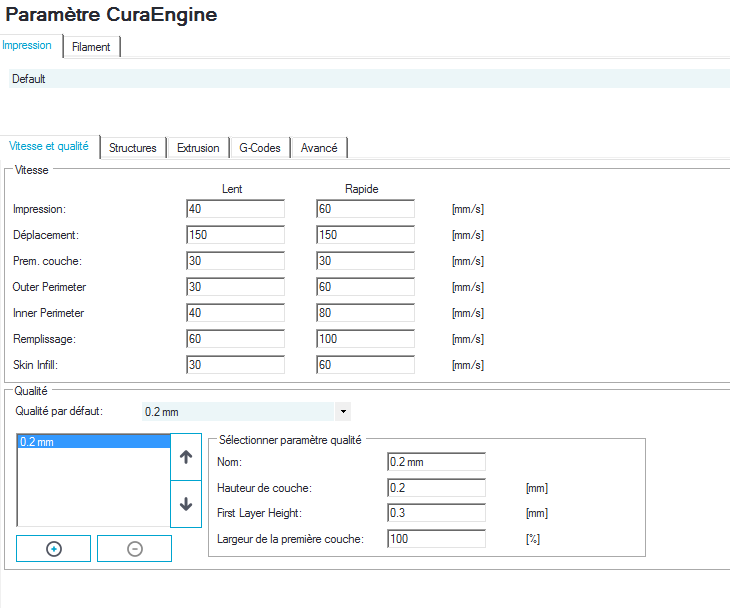Click the Impression Rapide speed field

pyautogui.click(x=365, y=209)
